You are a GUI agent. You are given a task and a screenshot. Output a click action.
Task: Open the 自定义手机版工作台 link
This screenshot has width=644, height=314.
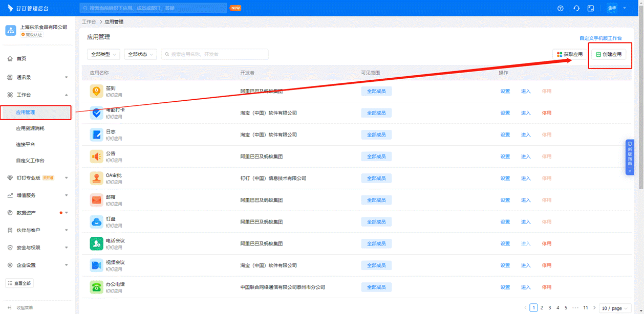pyautogui.click(x=600, y=38)
